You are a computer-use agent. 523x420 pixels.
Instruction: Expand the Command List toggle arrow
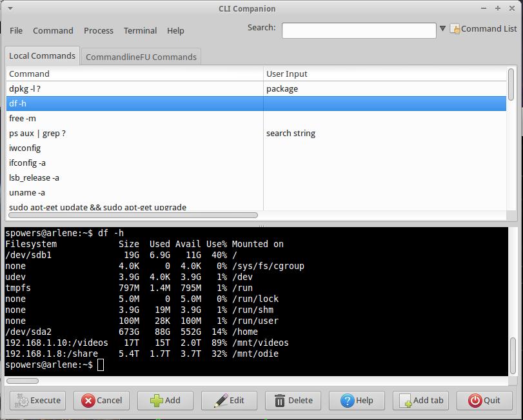point(442,29)
